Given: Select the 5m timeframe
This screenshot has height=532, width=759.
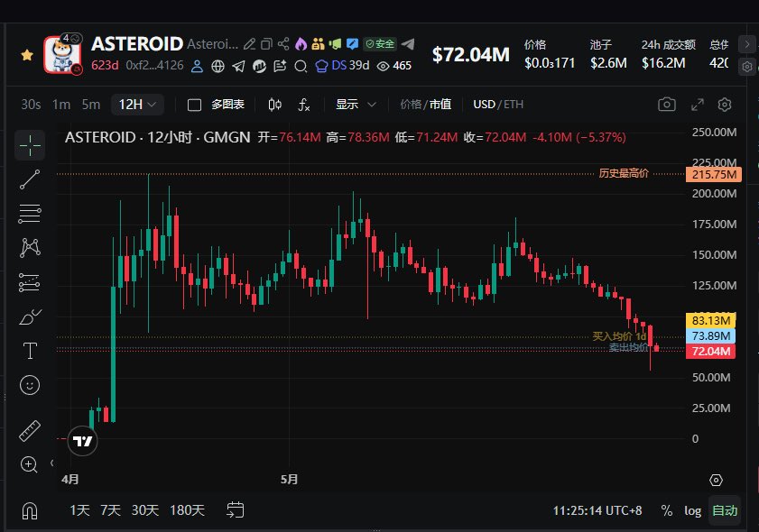Looking at the screenshot, I should pos(91,105).
